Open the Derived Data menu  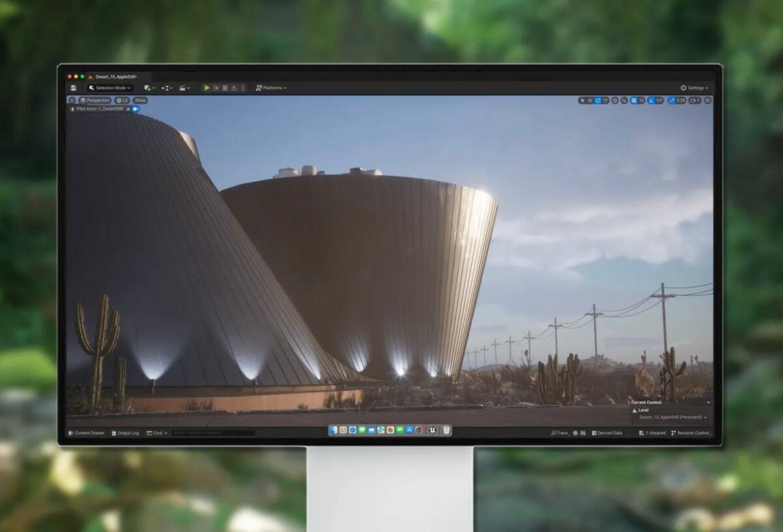[x=607, y=433]
